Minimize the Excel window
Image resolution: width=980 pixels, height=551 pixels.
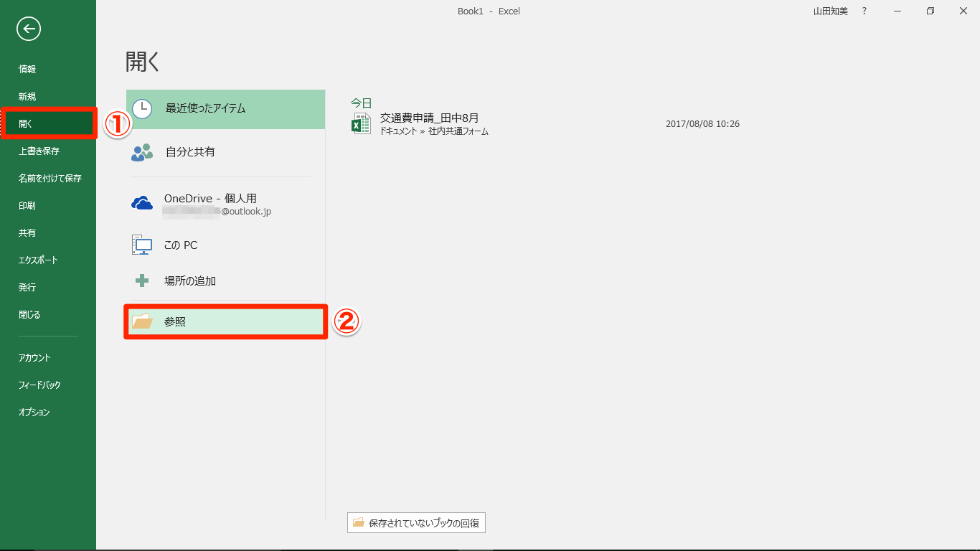[897, 11]
